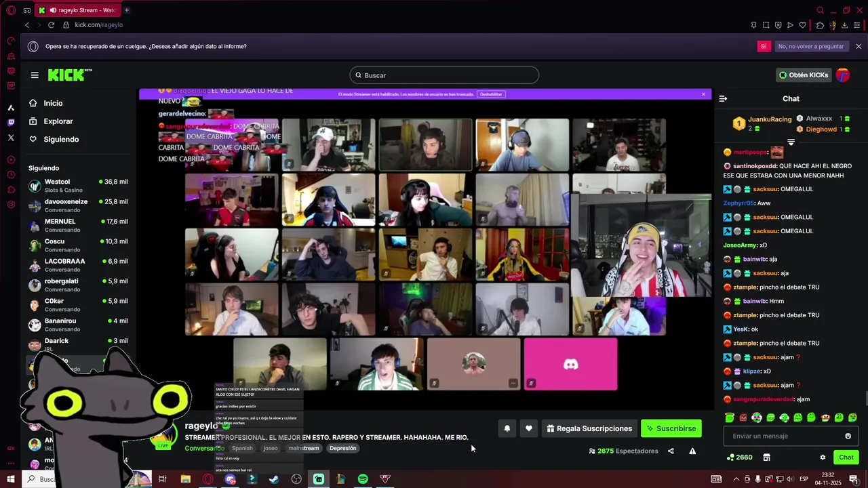Focus the Buscar search field
The width and height of the screenshot is (868, 488).
[x=444, y=75]
